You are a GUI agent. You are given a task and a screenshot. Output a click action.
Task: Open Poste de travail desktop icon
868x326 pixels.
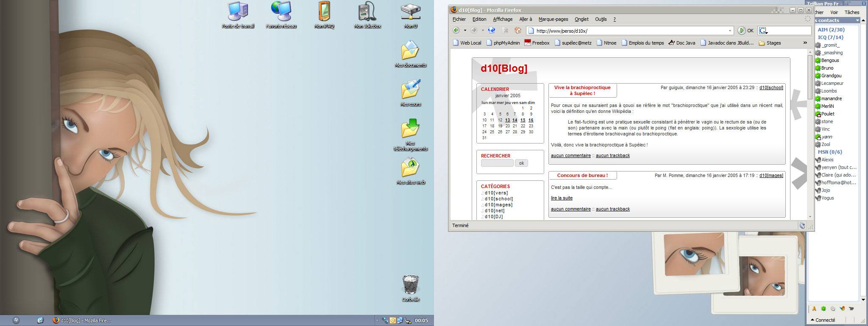point(238,15)
